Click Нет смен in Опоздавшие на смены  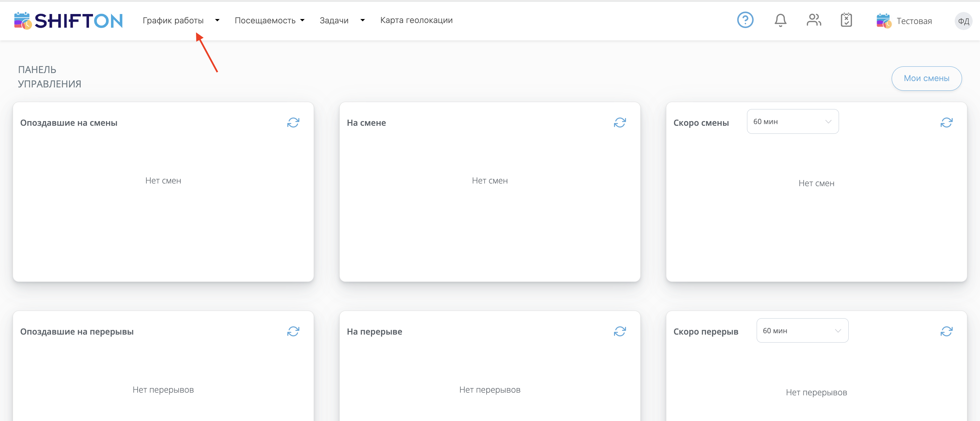pos(163,180)
